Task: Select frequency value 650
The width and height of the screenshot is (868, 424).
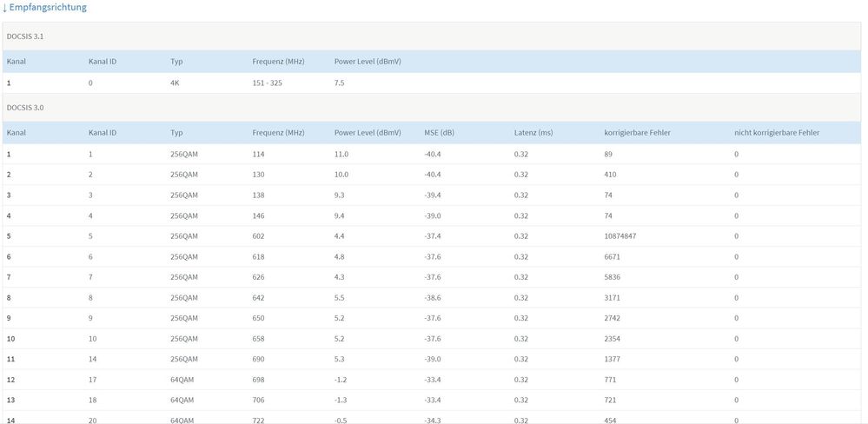Action: point(259,318)
